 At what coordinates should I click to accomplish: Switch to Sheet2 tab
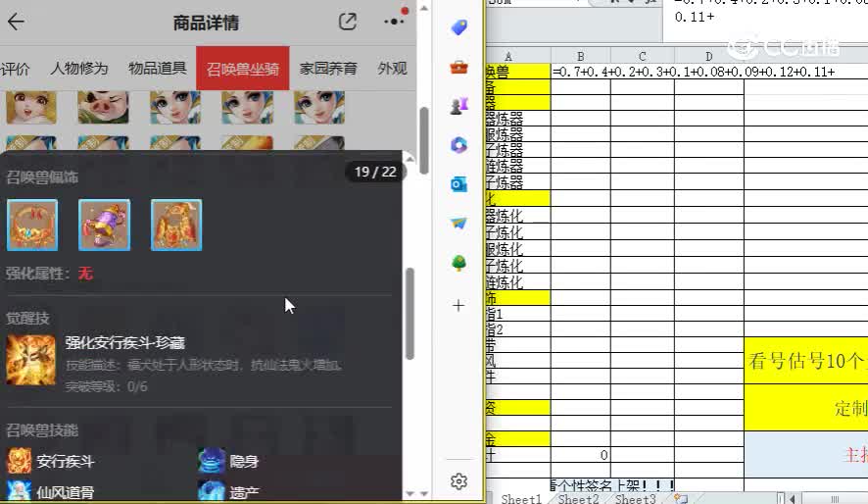point(578,498)
